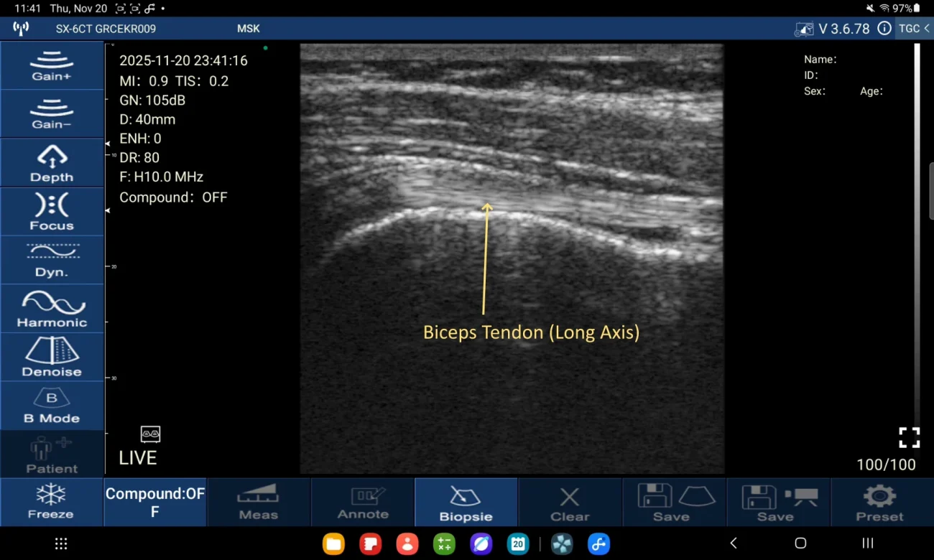934x560 pixels.
Task: Save a video clip recording
Action: 778,503
